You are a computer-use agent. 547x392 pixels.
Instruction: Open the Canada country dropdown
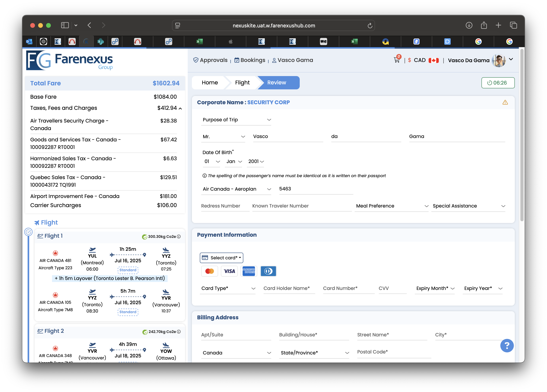click(236, 353)
